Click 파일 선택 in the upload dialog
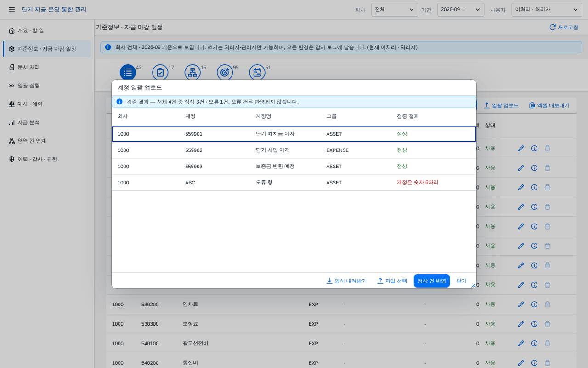588x368 pixels. pyautogui.click(x=392, y=281)
